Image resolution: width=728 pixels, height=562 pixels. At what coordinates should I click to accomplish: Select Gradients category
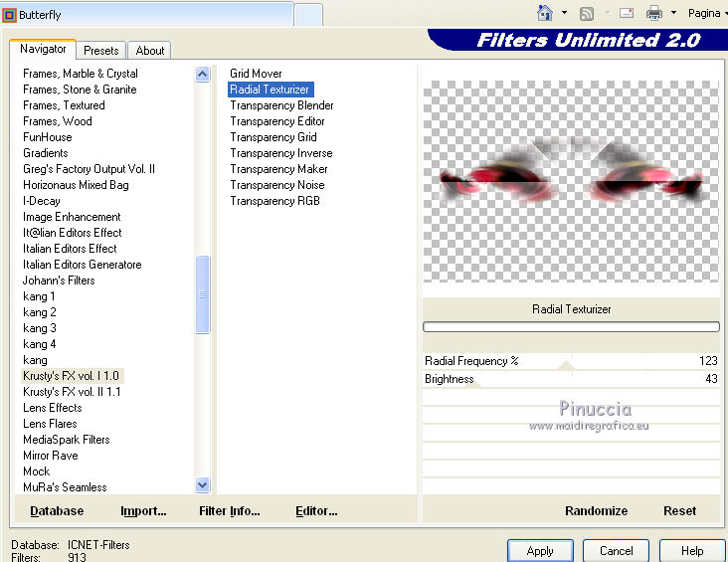46,153
